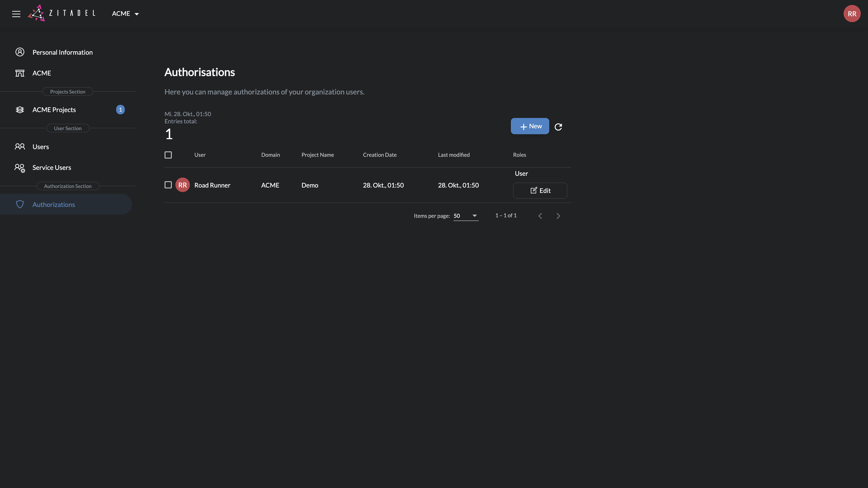This screenshot has width=868, height=488.
Task: Click the ACME Projects count badge
Action: [x=120, y=110]
